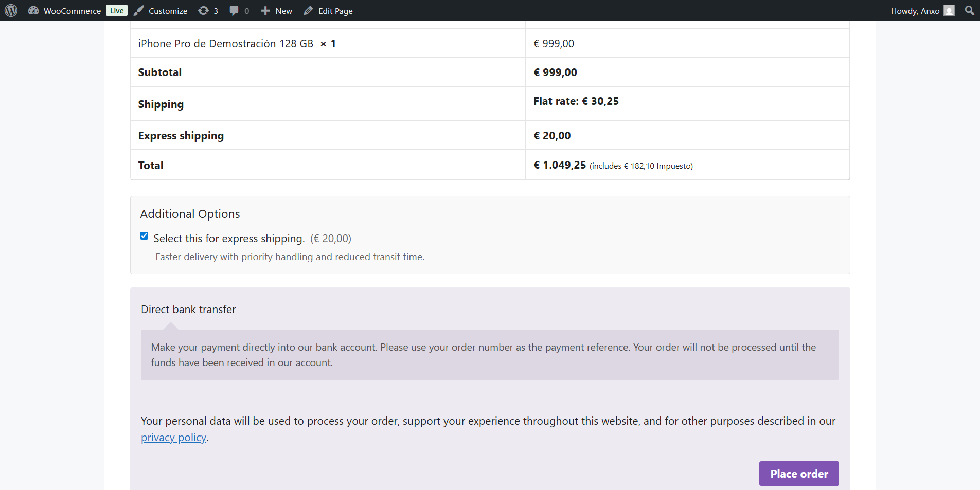Click the Anxo user avatar
Image resolution: width=980 pixels, height=490 pixels.
coord(949,11)
